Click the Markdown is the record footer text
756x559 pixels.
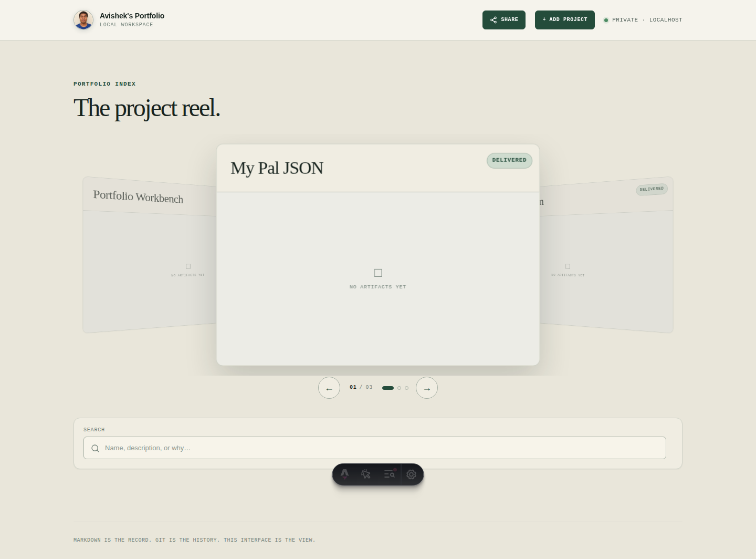click(x=194, y=540)
